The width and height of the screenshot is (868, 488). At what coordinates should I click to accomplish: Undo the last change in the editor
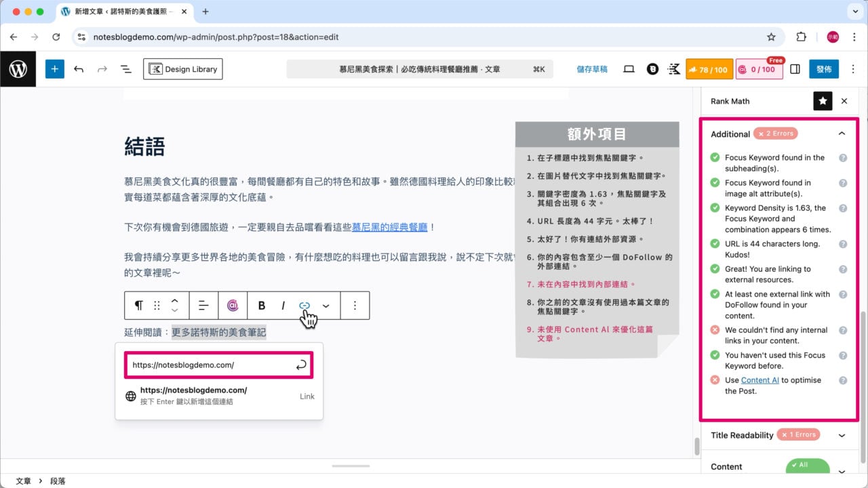78,68
